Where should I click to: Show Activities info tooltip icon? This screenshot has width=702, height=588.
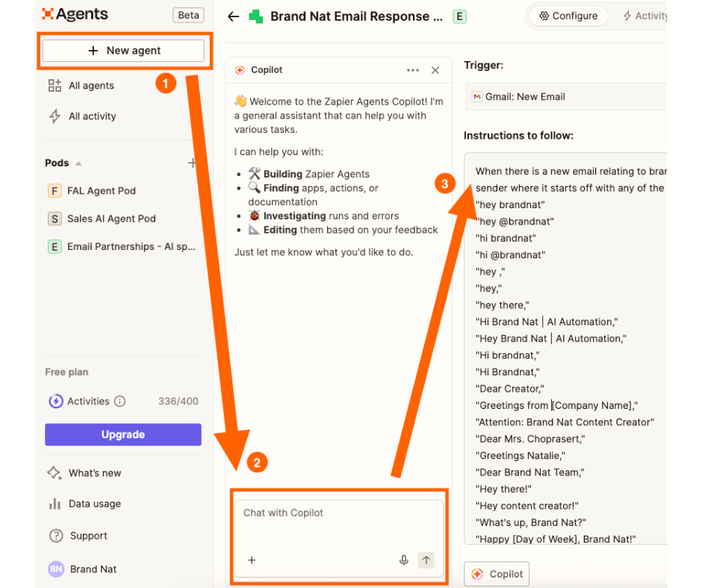(x=119, y=401)
